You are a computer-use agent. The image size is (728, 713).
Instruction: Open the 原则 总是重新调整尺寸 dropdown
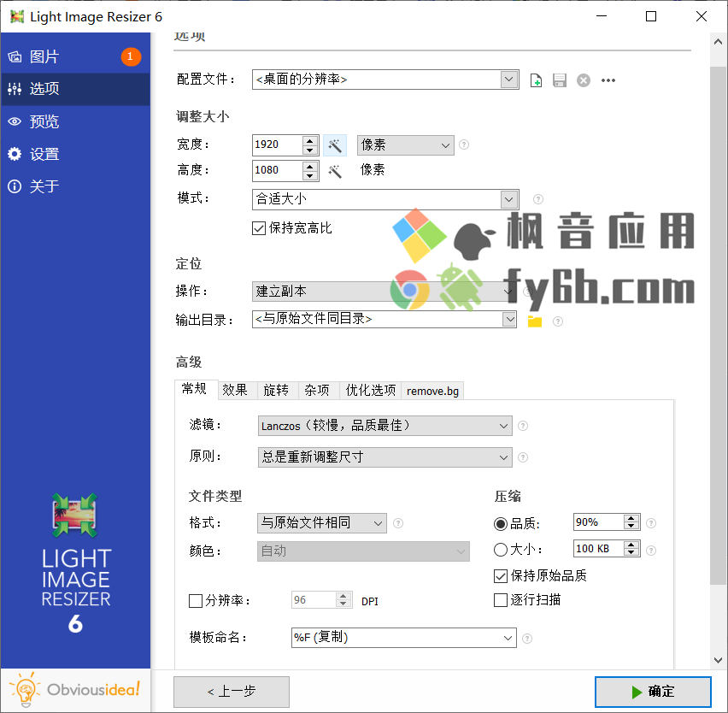tap(385, 457)
